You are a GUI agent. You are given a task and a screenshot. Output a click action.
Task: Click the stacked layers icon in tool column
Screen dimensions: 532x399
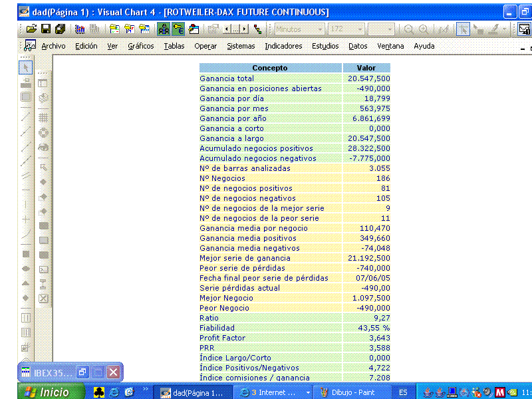43,98
